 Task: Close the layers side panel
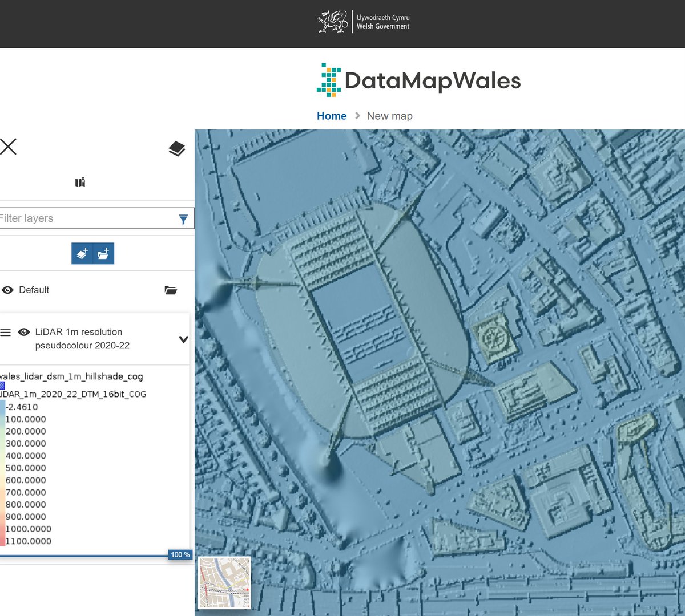[x=8, y=147]
